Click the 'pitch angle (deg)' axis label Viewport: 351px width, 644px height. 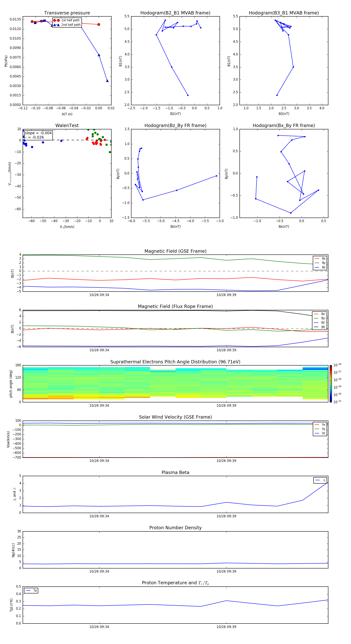coord(11,384)
